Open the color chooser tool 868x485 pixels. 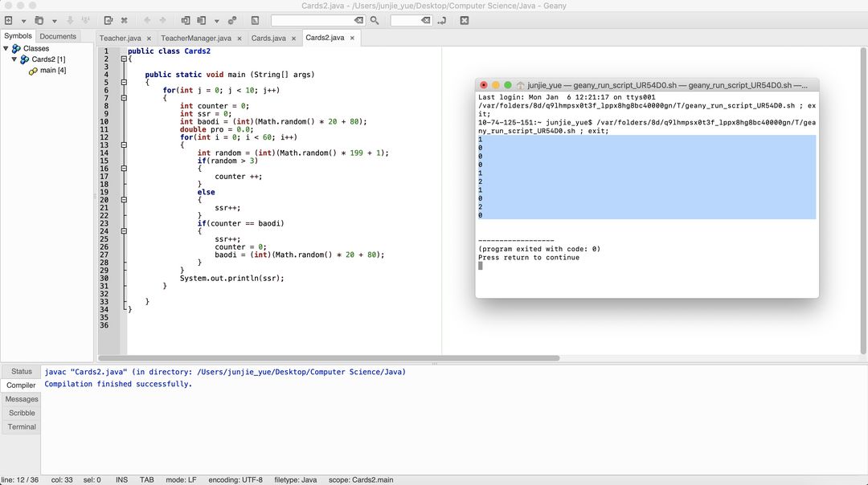(256, 20)
